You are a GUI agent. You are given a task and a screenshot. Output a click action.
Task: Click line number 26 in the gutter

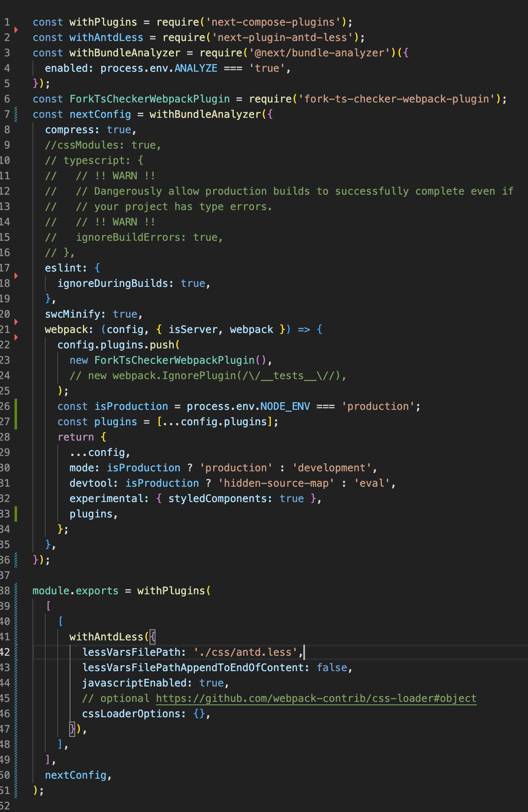[x=5, y=406]
